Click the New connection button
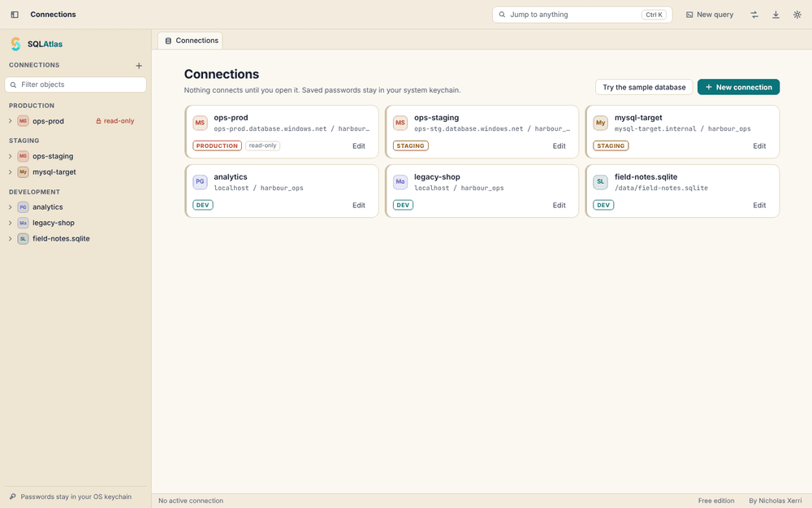The width and height of the screenshot is (812, 508). (738, 87)
